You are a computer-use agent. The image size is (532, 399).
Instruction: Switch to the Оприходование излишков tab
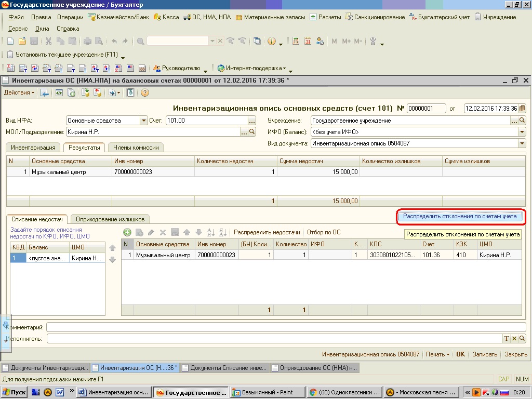110,219
